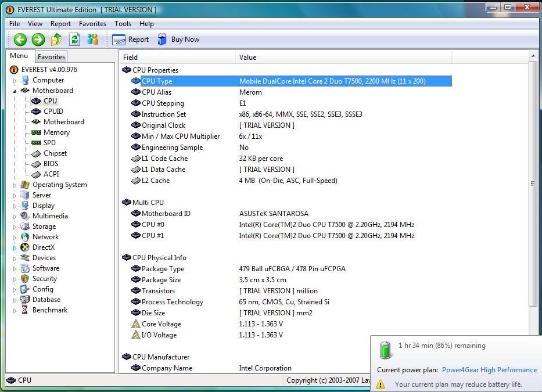Screen dimensions: 542x392
Task: Click the Computer tree icon
Action: point(25,80)
